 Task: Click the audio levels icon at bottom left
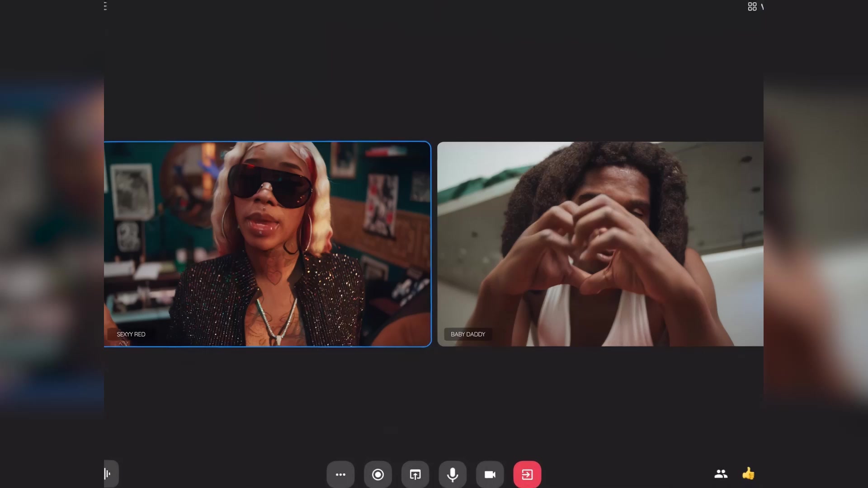click(110, 474)
